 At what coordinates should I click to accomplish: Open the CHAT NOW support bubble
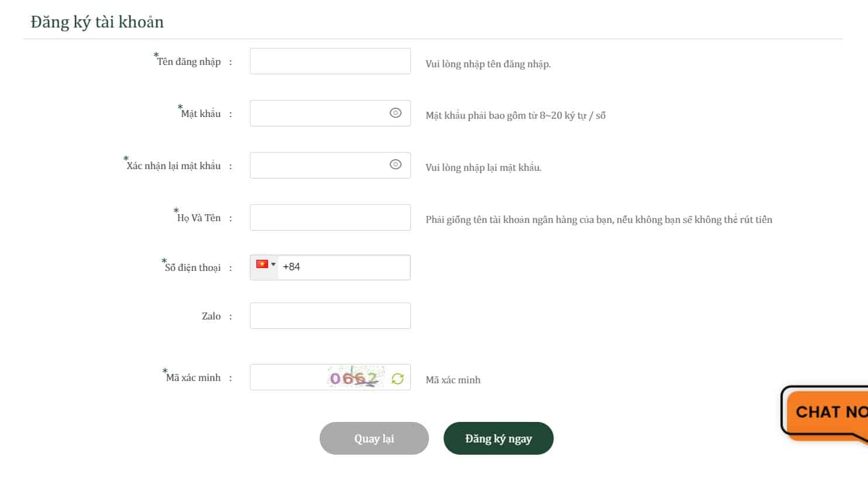click(825, 413)
